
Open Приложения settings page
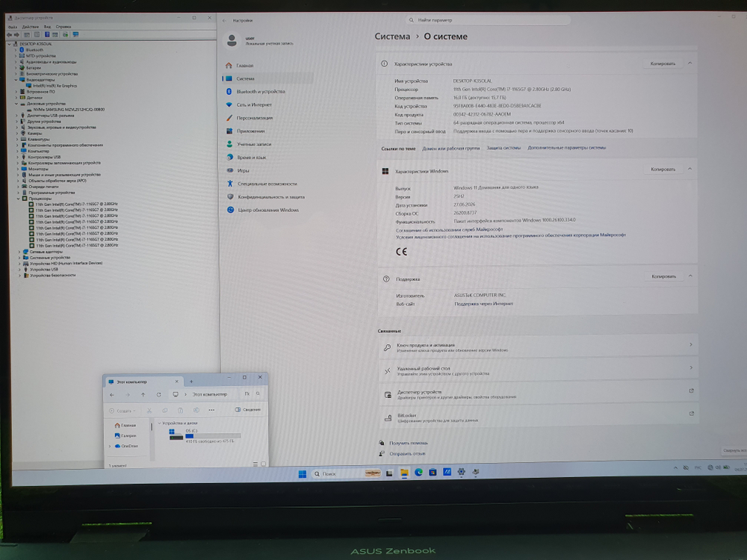pyautogui.click(x=250, y=131)
